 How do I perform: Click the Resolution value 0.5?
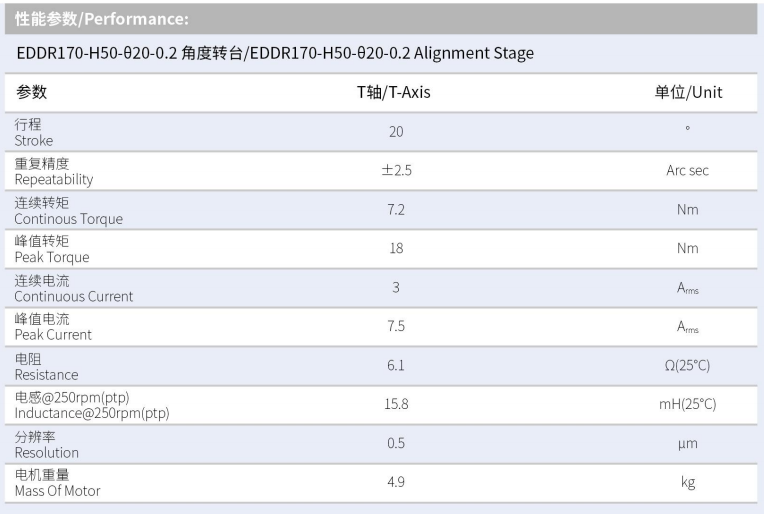tap(395, 444)
